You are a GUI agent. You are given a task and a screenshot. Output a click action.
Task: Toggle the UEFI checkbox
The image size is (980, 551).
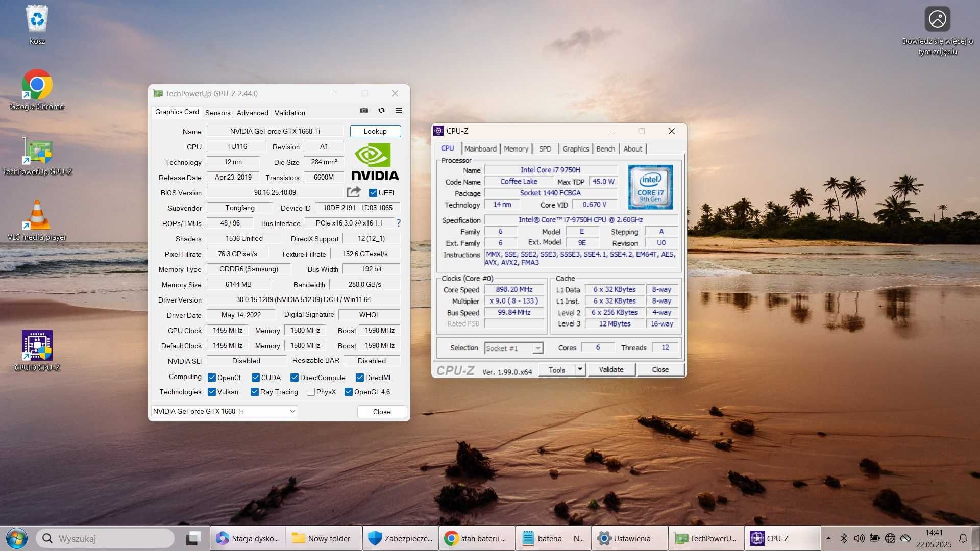pyautogui.click(x=373, y=192)
